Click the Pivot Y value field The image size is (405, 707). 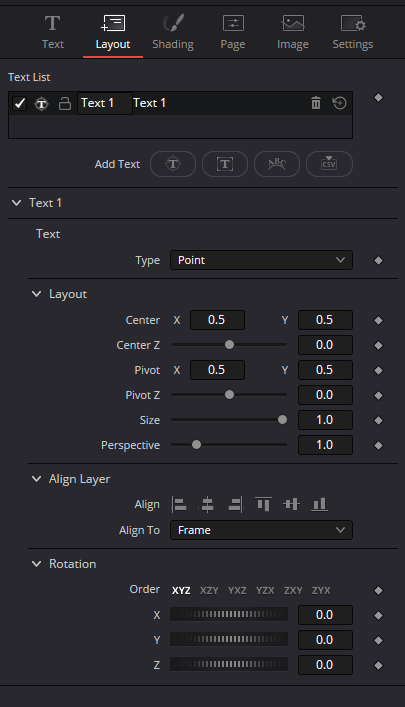click(x=325, y=370)
